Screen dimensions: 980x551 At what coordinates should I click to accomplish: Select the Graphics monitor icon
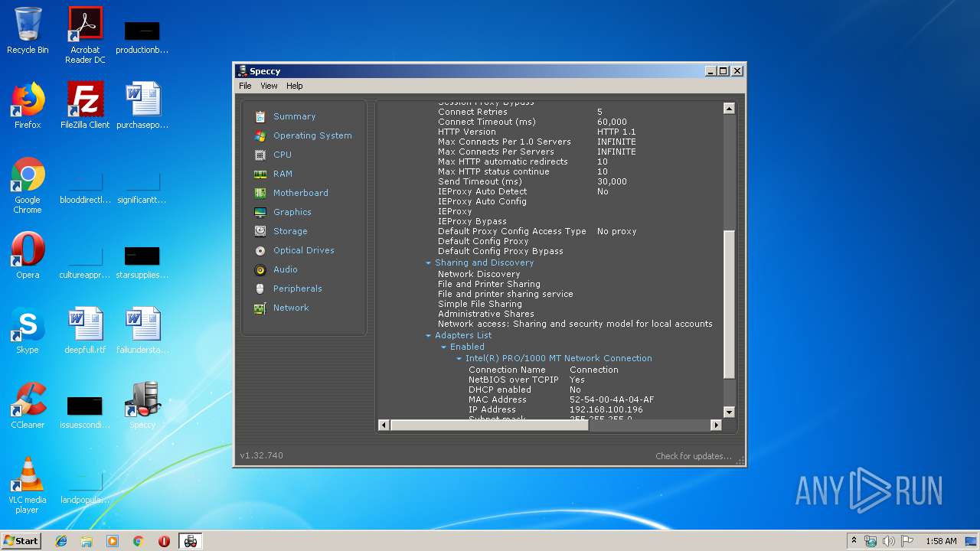pos(260,212)
